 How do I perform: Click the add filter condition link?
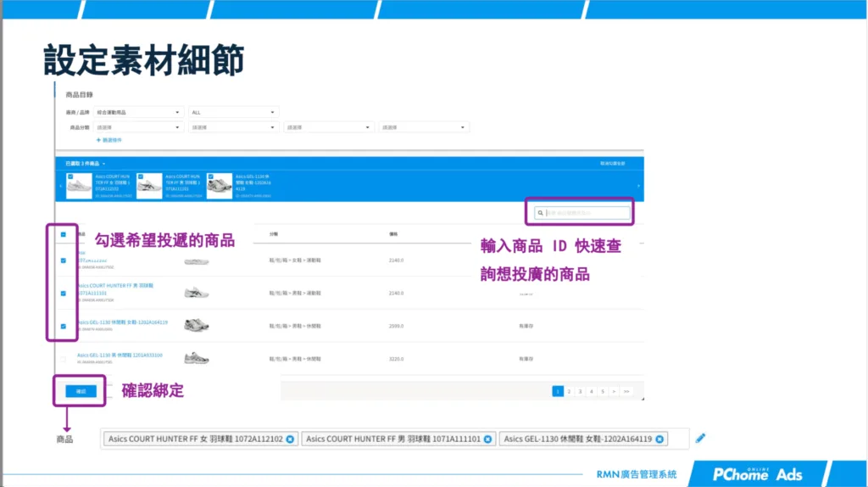point(109,140)
